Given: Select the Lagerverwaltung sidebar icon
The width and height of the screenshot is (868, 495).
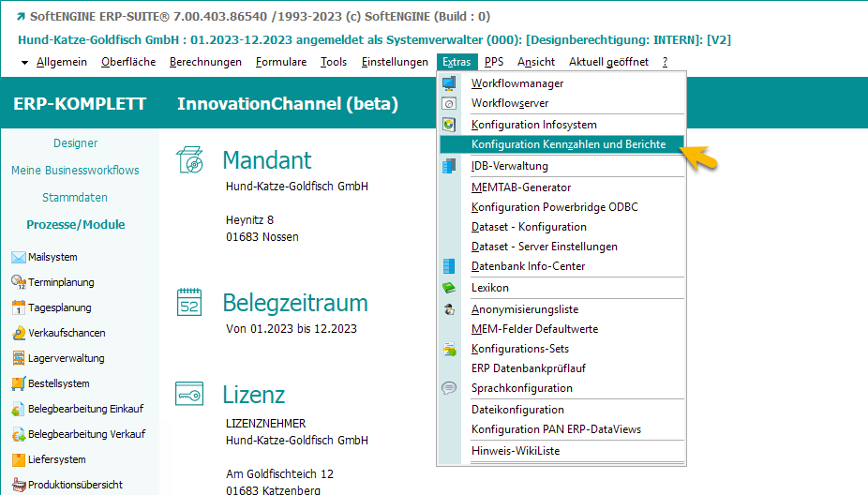Looking at the screenshot, I should click(19, 358).
